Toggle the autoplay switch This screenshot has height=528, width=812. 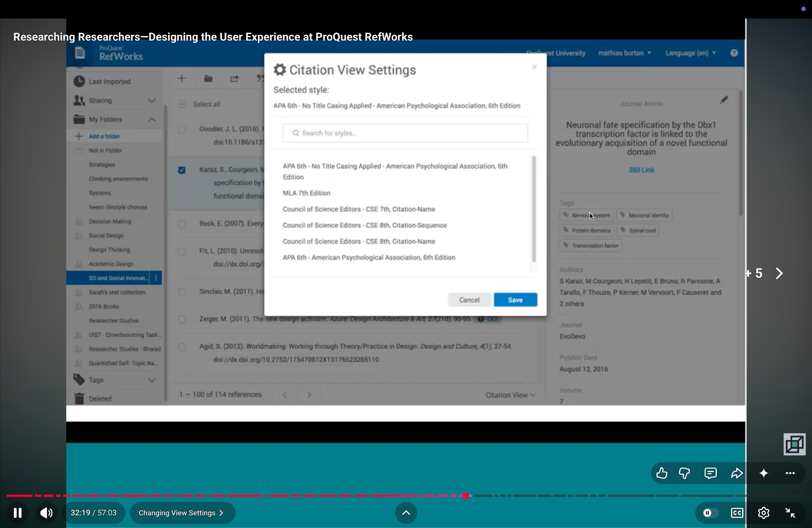click(710, 513)
